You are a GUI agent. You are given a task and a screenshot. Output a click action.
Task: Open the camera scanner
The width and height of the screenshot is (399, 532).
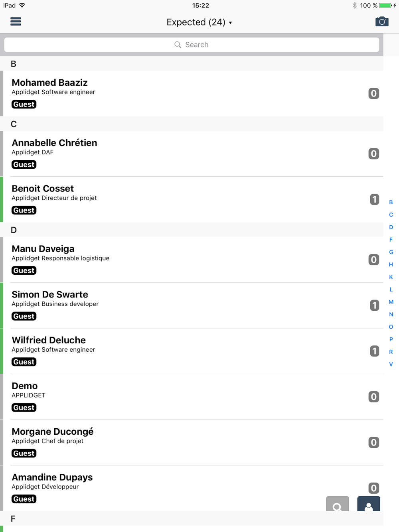[382, 22]
